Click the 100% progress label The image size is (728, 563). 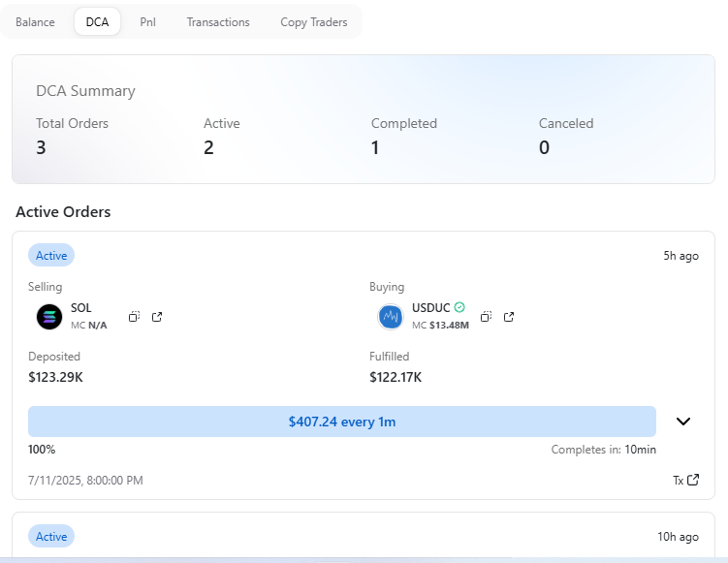click(x=42, y=450)
